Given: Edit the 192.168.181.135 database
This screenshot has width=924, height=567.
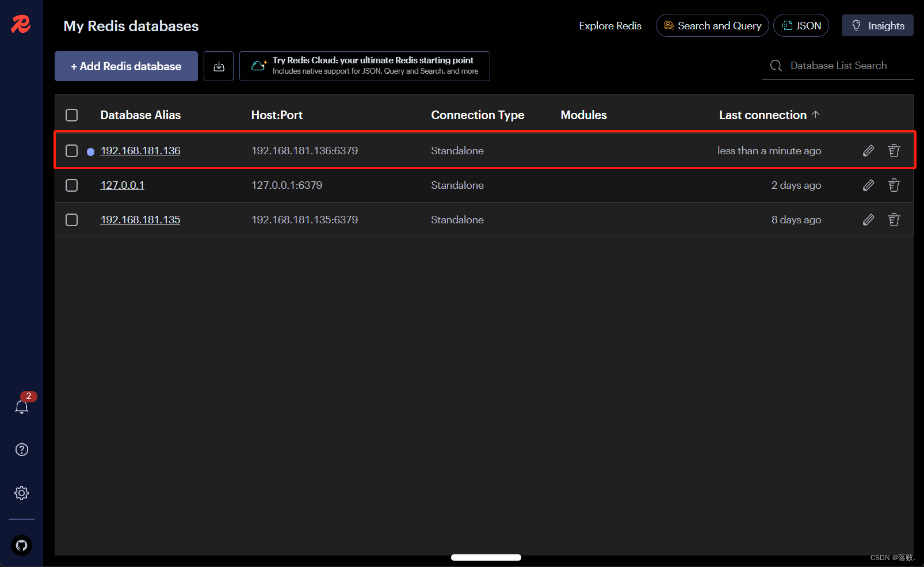Looking at the screenshot, I should tap(869, 220).
